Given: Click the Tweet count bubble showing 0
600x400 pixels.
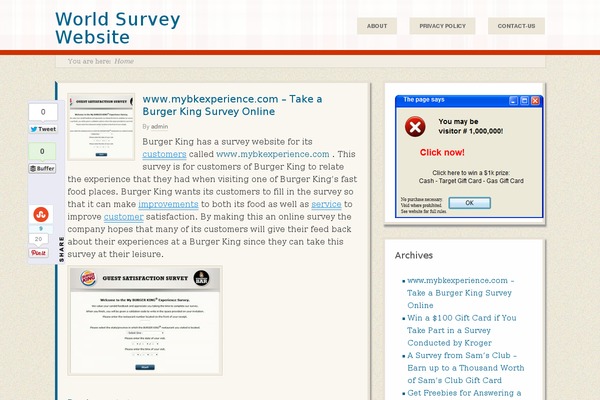Looking at the screenshot, I should pos(43,112).
